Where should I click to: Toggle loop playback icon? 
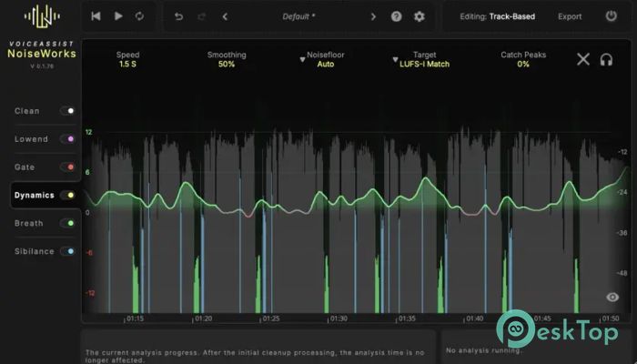[139, 16]
